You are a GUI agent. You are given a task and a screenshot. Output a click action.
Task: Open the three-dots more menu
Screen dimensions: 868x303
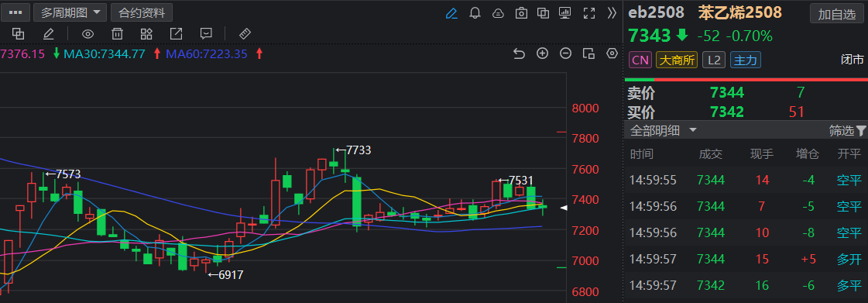(x=15, y=12)
